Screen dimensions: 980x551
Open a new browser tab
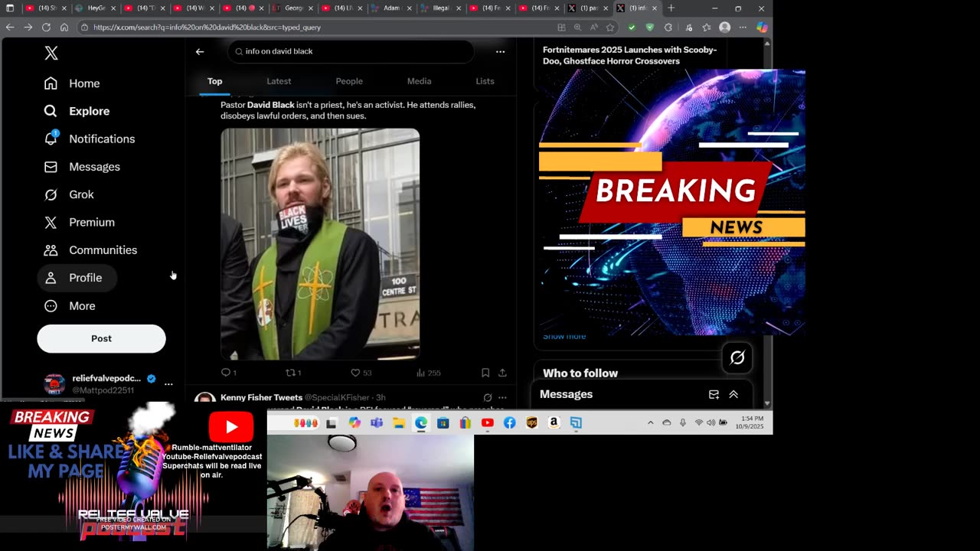click(x=671, y=8)
